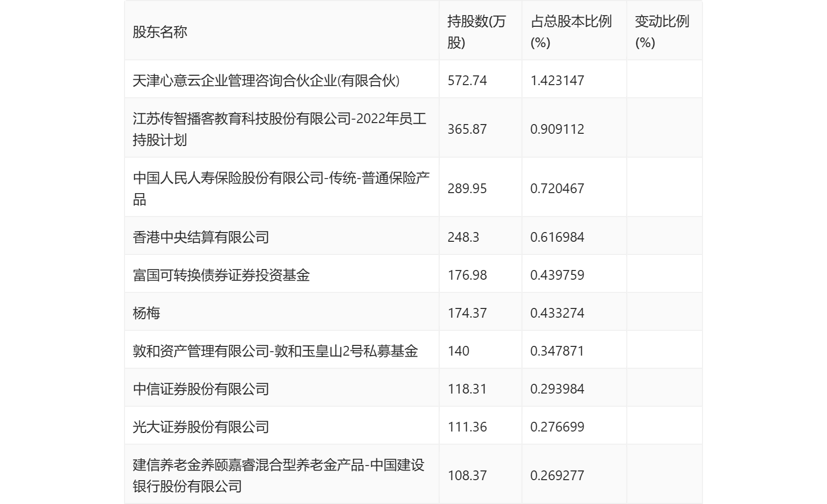The image size is (827, 504).
Task: Select the 0.616984 percentage value
Action: [557, 237]
